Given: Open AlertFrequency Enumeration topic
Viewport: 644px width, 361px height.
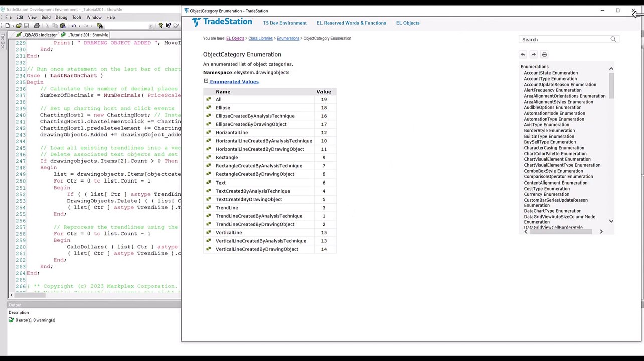Looking at the screenshot, I should [553, 90].
